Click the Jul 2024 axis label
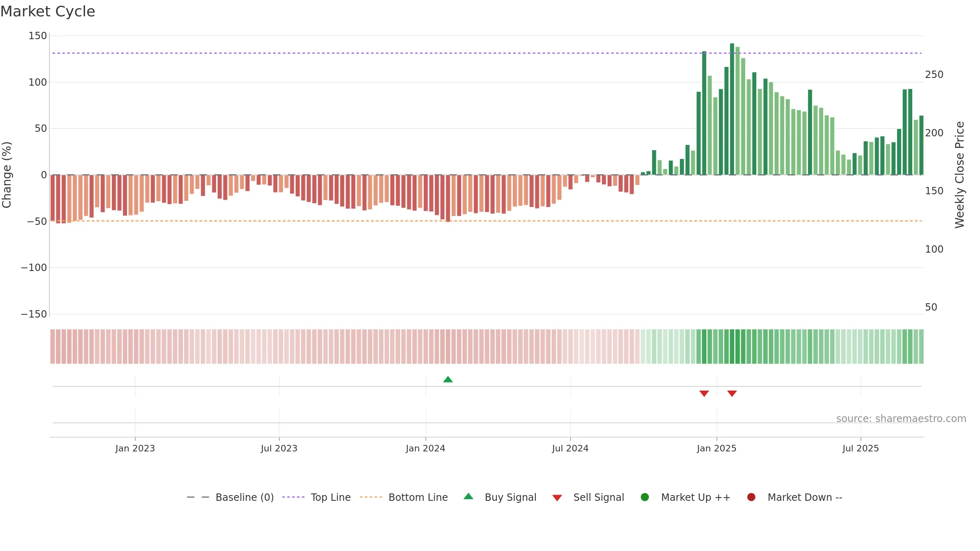 570,449
